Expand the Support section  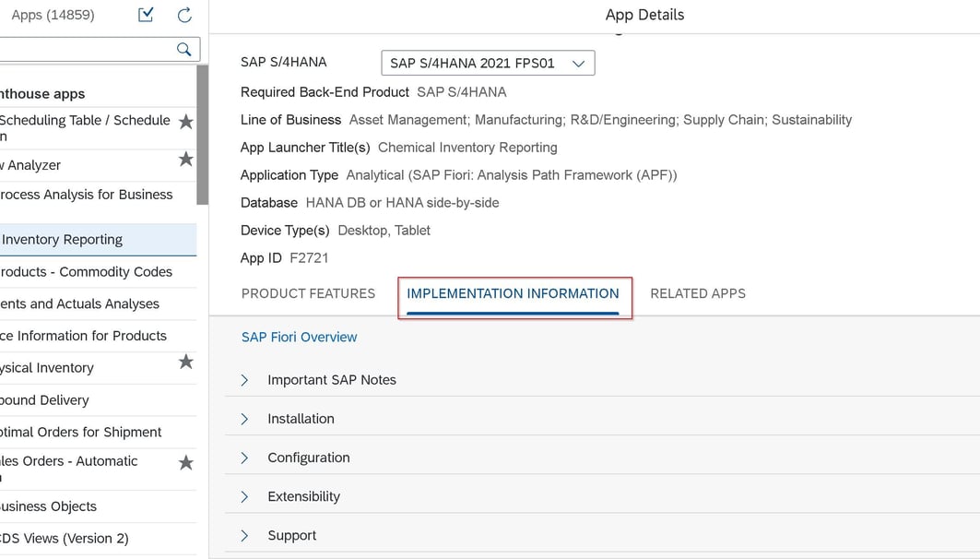tap(245, 535)
